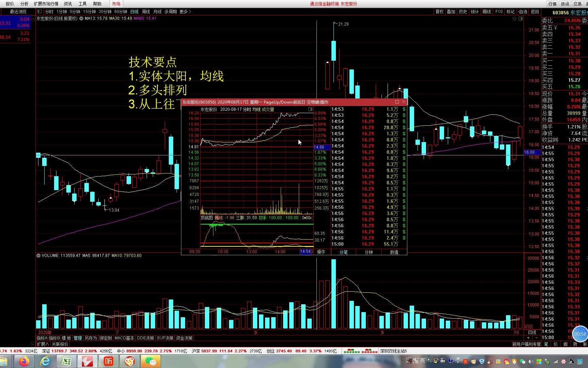
Task: Switch popup to 数值 tab
Action: [394, 252]
